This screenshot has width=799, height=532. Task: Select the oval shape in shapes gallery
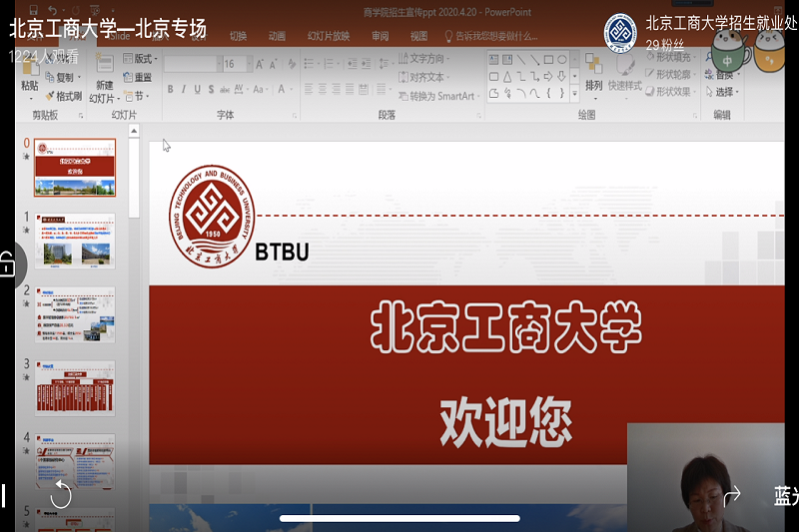(562, 60)
